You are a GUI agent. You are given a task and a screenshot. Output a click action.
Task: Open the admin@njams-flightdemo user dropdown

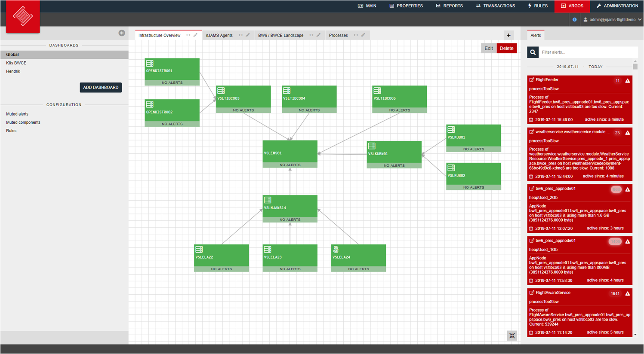pyautogui.click(x=613, y=20)
